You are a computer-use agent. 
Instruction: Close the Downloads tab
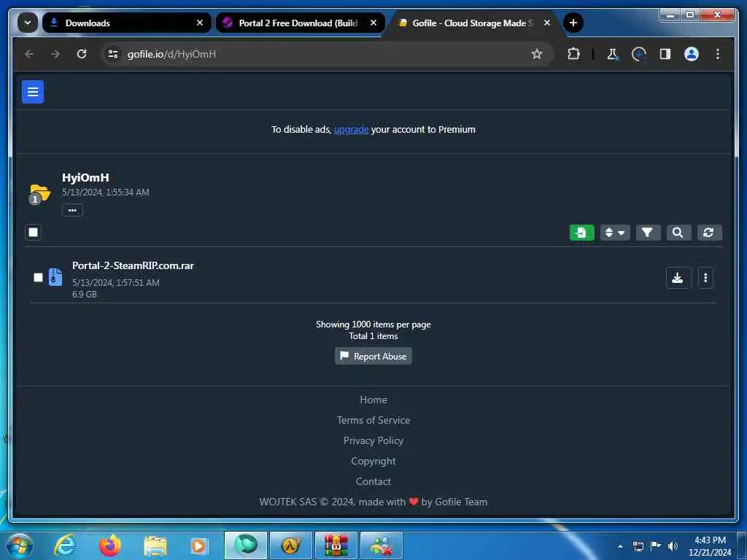tap(200, 23)
